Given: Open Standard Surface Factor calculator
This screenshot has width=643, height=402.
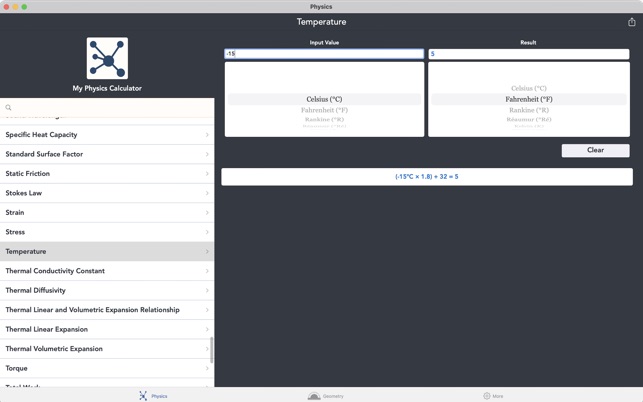Looking at the screenshot, I should (107, 154).
